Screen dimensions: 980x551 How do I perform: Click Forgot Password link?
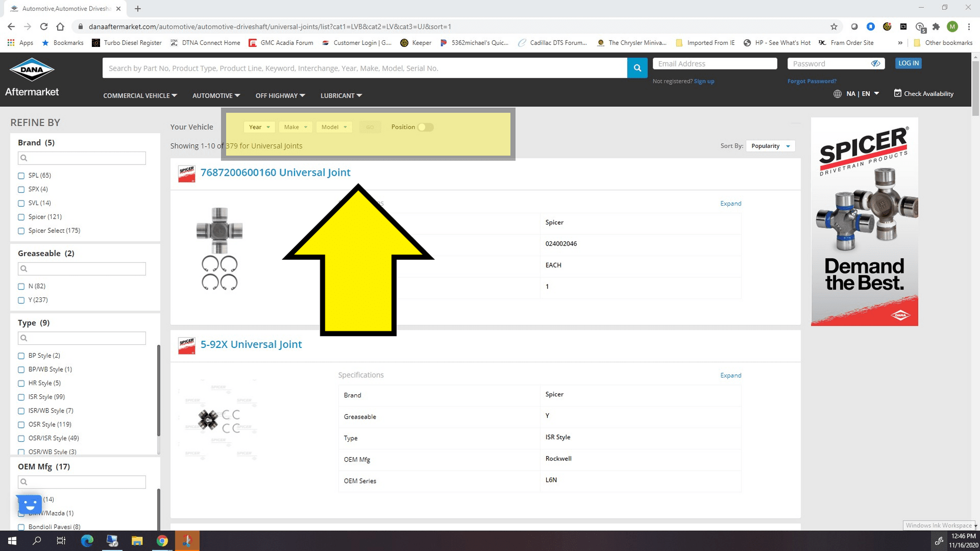tap(812, 81)
